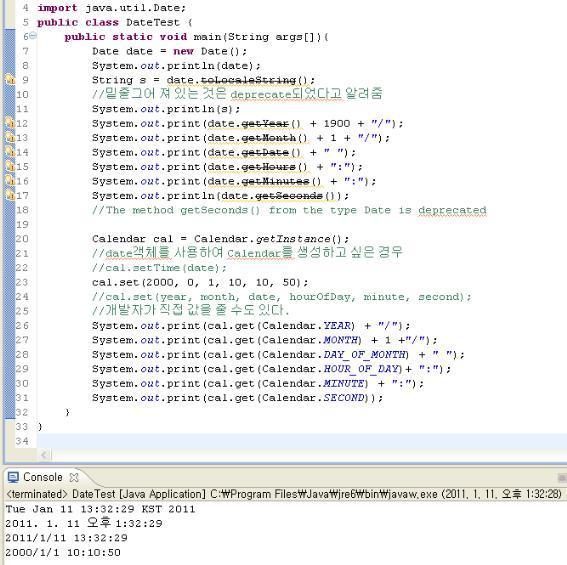The image size is (567, 565).
Task: Click the Korean comment on line 25
Action: coord(191,310)
